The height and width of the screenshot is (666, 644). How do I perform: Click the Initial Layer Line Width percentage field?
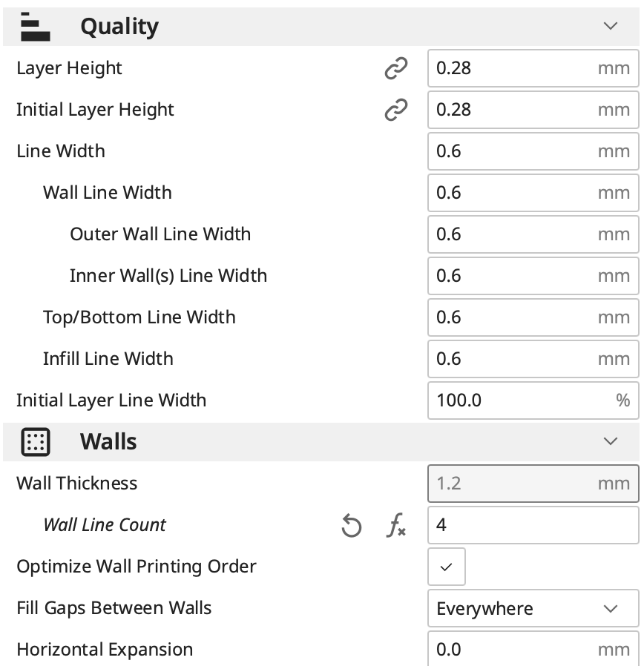(x=533, y=400)
